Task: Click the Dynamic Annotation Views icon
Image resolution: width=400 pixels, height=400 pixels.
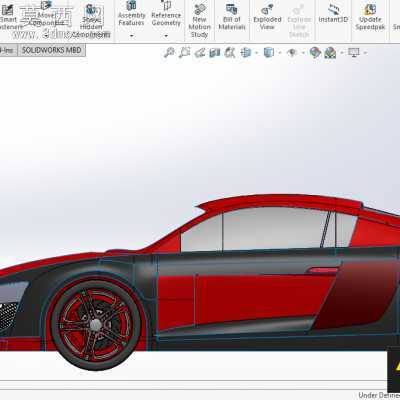Action: click(x=230, y=52)
